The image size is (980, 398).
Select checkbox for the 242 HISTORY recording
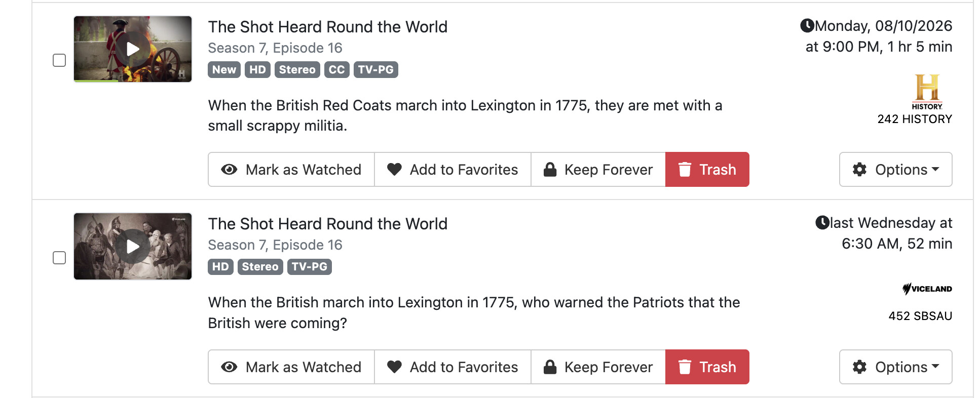coord(59,60)
